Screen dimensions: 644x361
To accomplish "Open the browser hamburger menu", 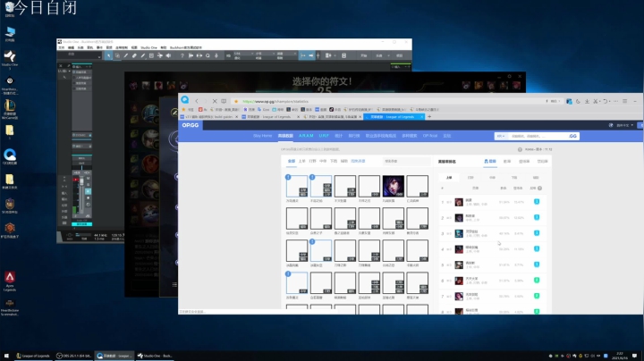I will tap(624, 101).
